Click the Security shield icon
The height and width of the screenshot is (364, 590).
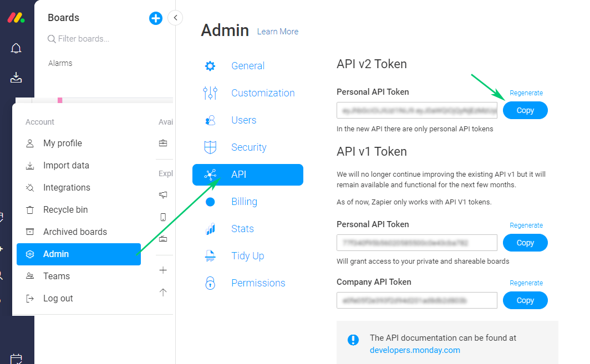pos(210,147)
